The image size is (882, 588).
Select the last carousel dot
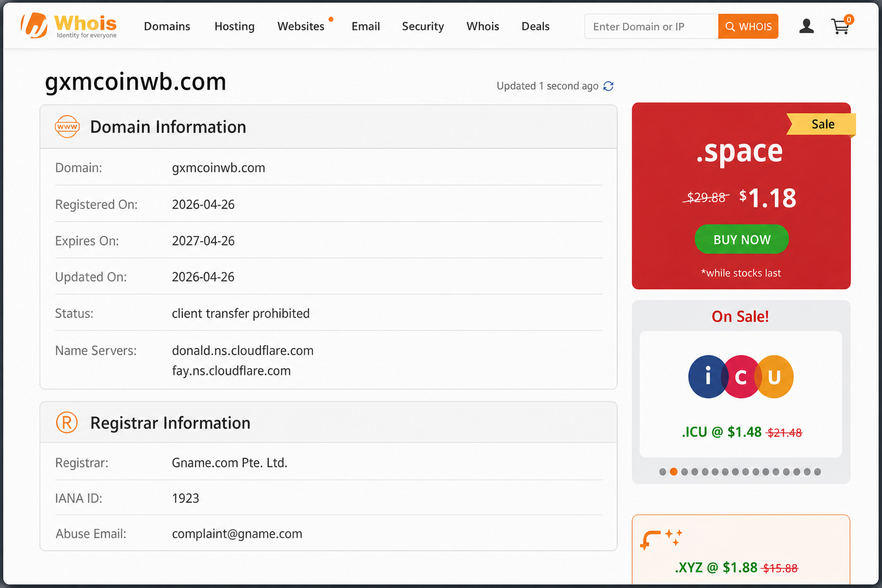coord(817,472)
